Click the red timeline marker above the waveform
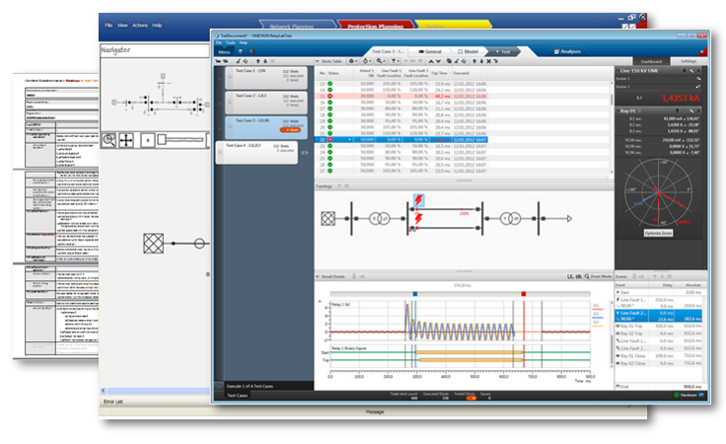The height and width of the screenshot is (444, 726). click(522, 294)
